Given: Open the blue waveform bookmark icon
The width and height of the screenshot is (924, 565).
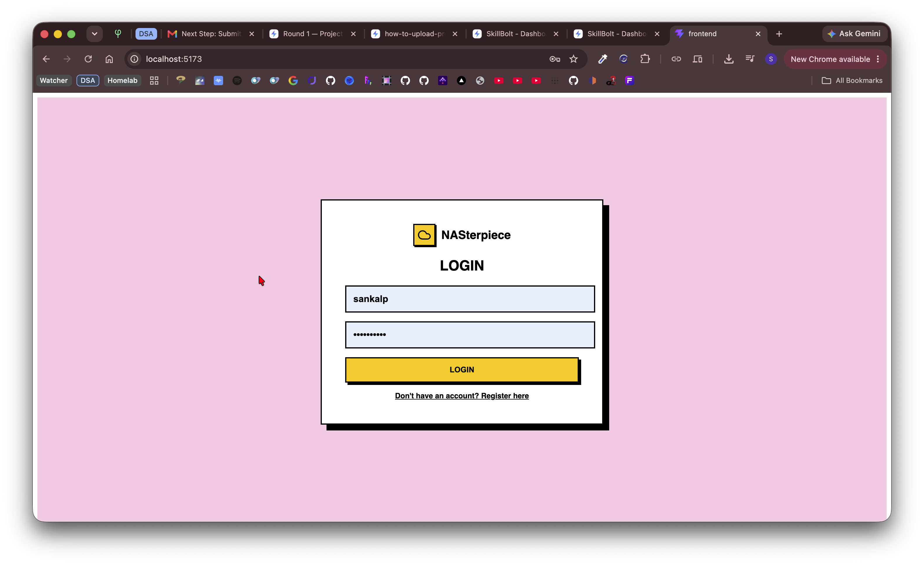Looking at the screenshot, I should 218,80.
